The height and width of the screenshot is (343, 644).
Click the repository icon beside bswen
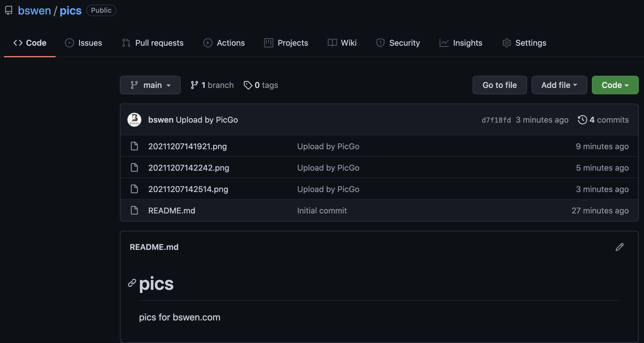pyautogui.click(x=9, y=10)
